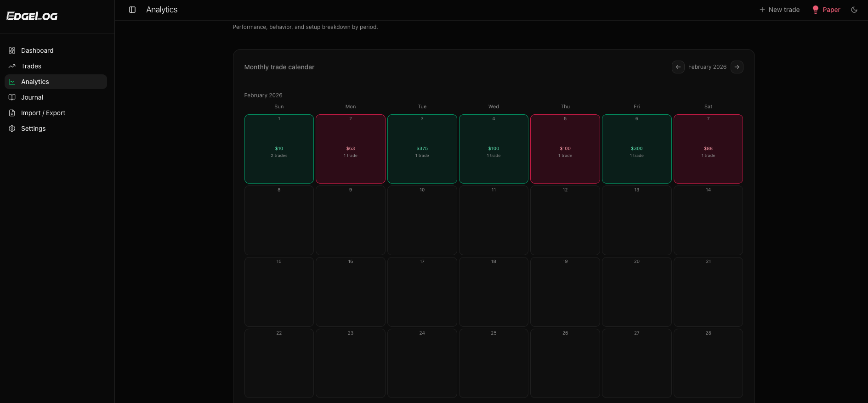Open February 6 day with $300
The width and height of the screenshot is (868, 403).
[637, 149]
